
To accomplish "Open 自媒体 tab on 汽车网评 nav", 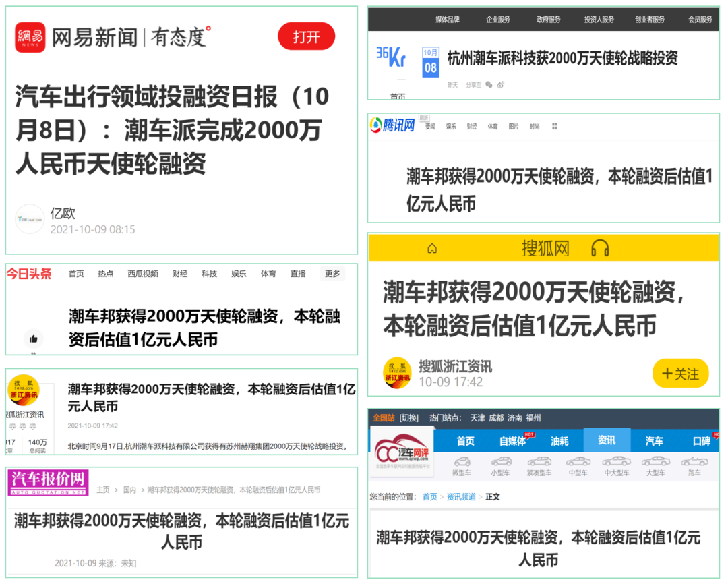I will click(x=512, y=440).
